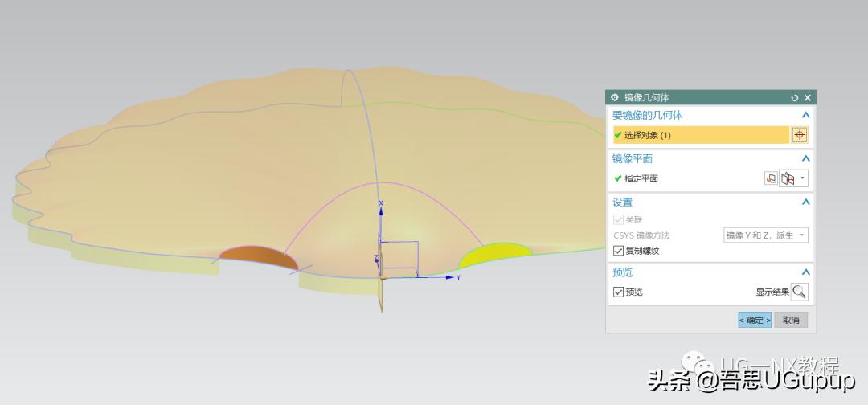This screenshot has height=405, width=868.
Task: Open the plane type dropdown arrow
Action: click(803, 178)
